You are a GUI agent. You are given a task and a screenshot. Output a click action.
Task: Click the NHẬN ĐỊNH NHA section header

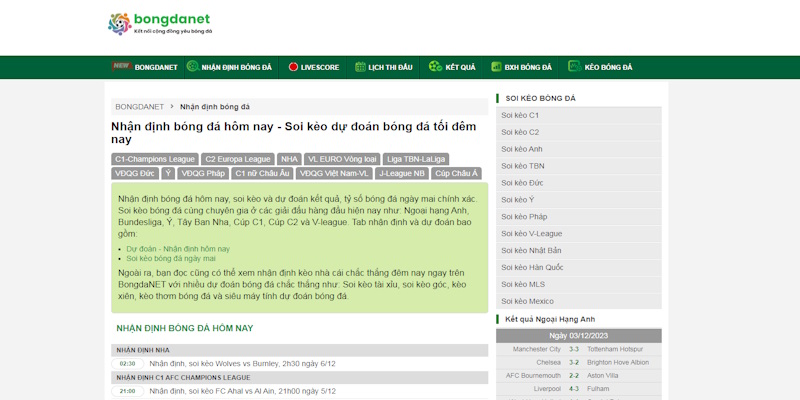pyautogui.click(x=299, y=350)
